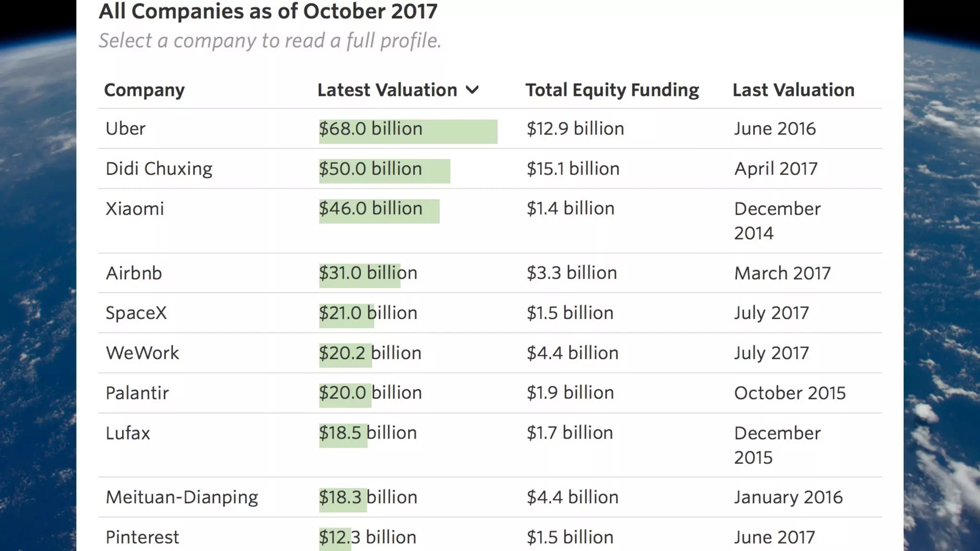Screen dimensions: 980x551
Task: Open the Airbnb company profile
Action: (x=134, y=273)
